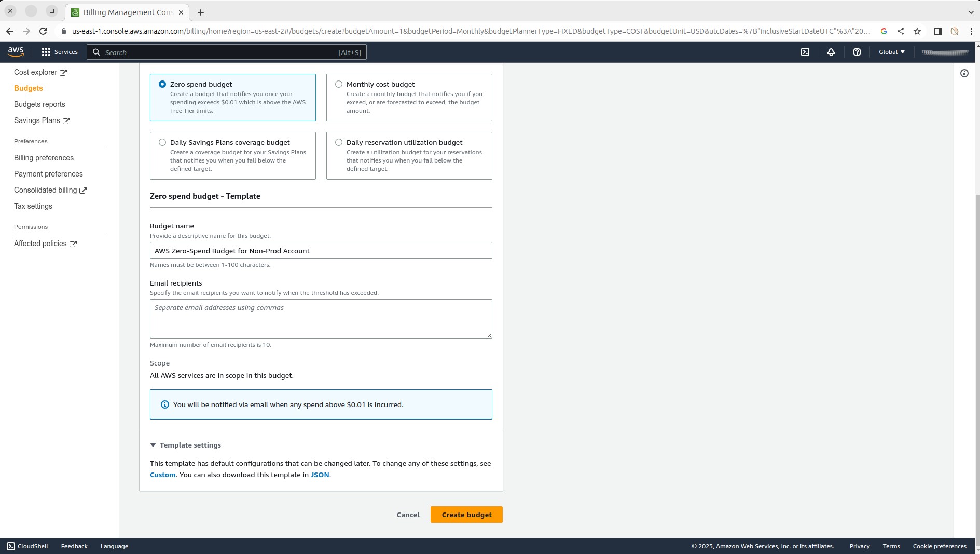Open Budgets reports in the sidebar
Image resolution: width=980 pixels, height=554 pixels.
point(39,104)
